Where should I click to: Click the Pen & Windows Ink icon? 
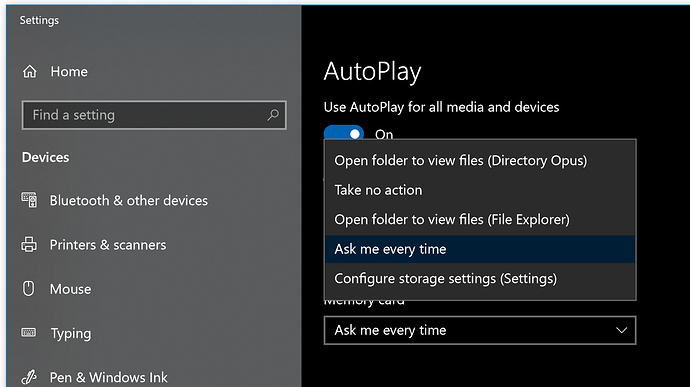[x=29, y=377]
